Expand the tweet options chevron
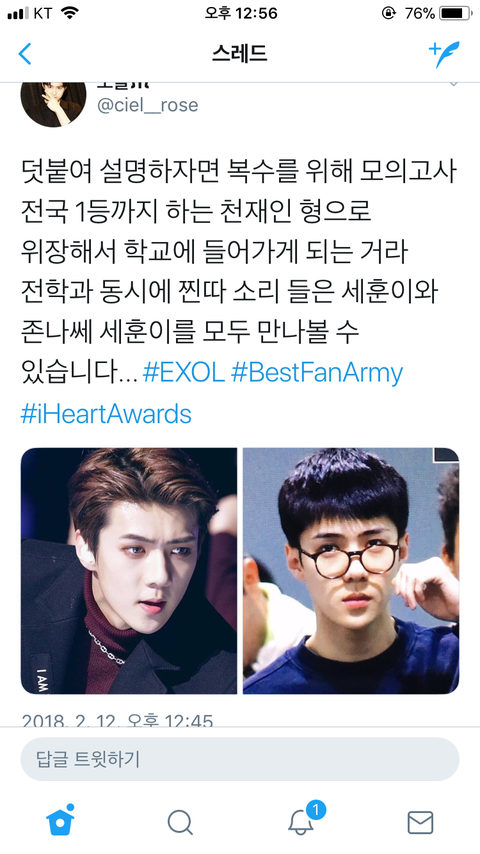This screenshot has height=854, width=480. point(453,84)
